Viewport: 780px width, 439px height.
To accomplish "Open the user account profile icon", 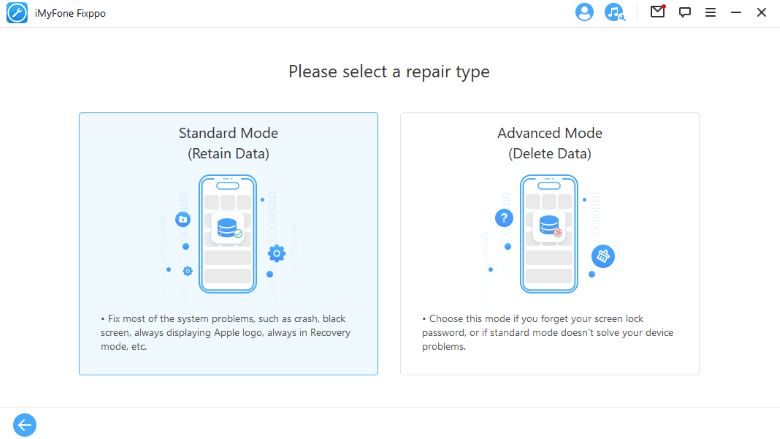I will 584,12.
